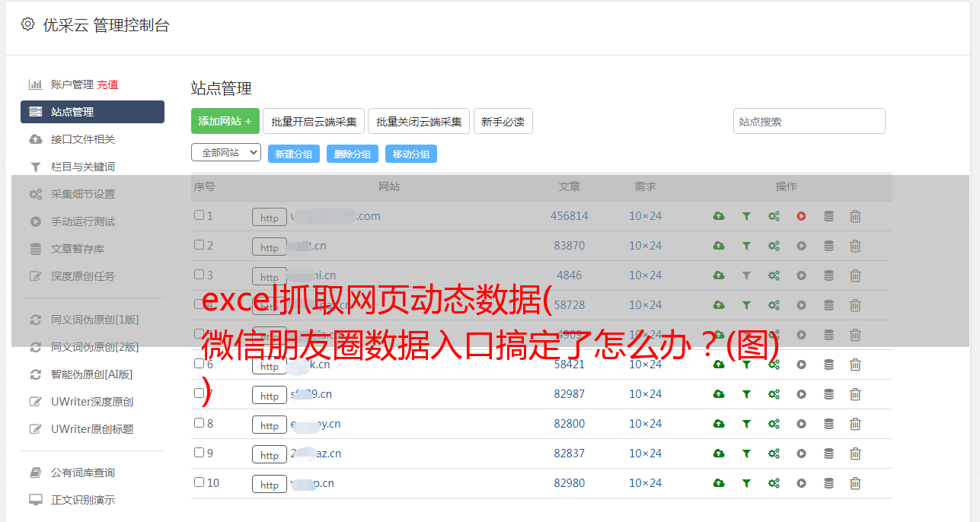This screenshot has width=980, height=522.
Task: Click the trash icon in row 3 (4846)
Action: tap(855, 275)
